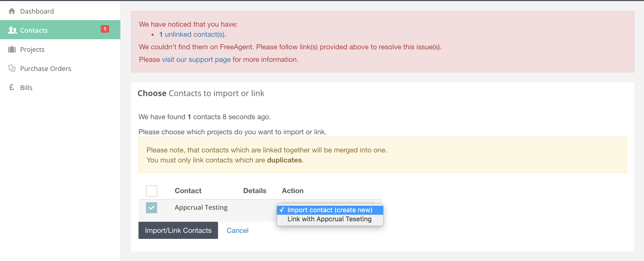Click the Contact column header
Viewport: 644px width, 261px height.
click(x=188, y=191)
